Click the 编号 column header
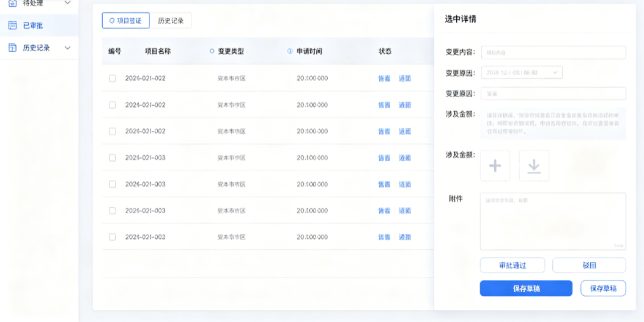The image size is (644, 322). pos(114,51)
